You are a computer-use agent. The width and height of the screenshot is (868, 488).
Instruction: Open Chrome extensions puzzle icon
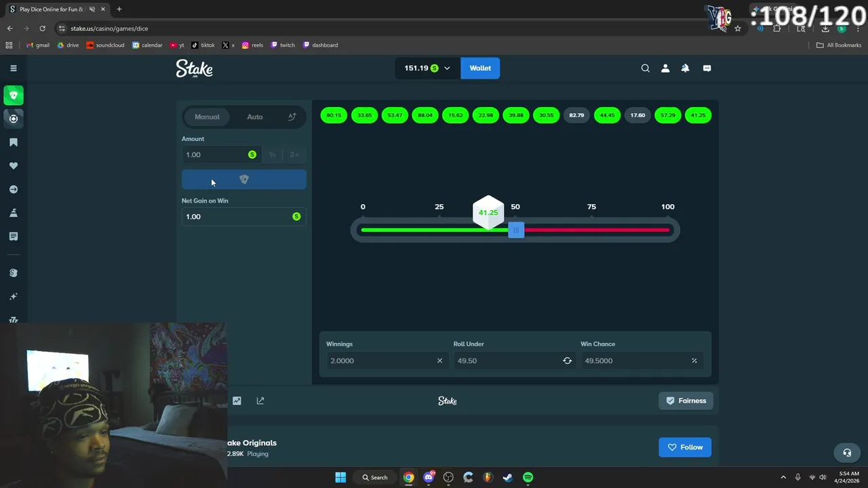[777, 28]
